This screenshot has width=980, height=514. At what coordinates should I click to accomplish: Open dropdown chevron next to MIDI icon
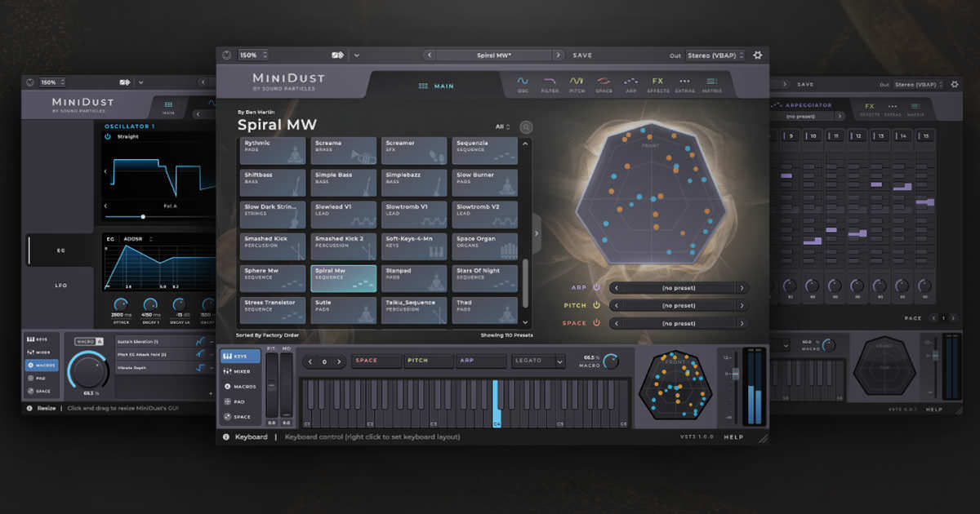click(356, 55)
